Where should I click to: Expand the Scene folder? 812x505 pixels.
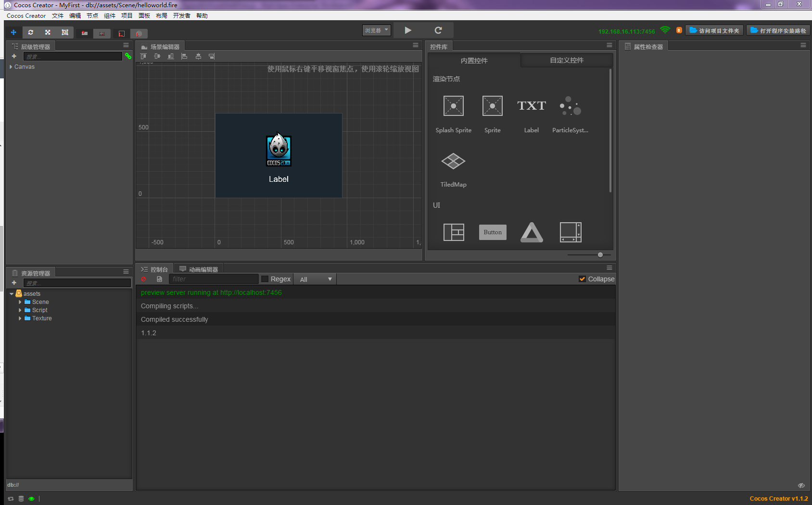point(20,302)
